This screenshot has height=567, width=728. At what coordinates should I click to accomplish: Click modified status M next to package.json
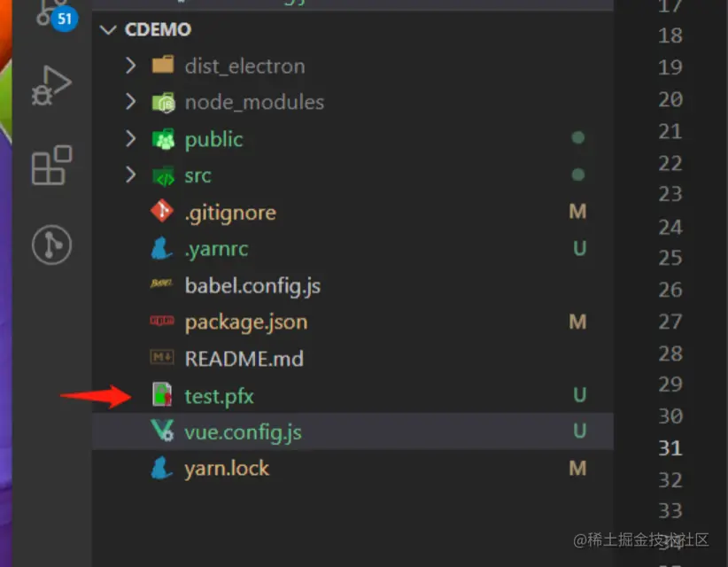[x=578, y=322]
